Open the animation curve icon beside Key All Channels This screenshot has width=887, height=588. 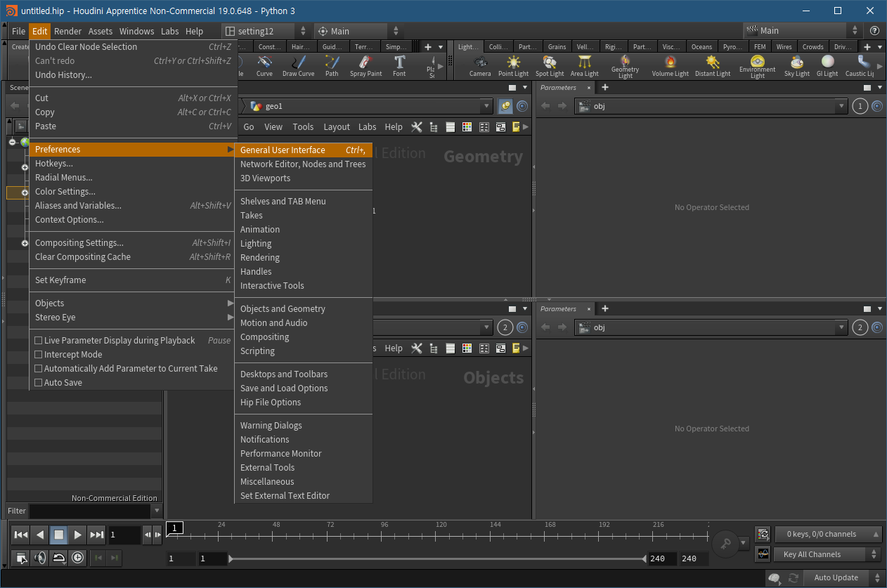coord(763,554)
